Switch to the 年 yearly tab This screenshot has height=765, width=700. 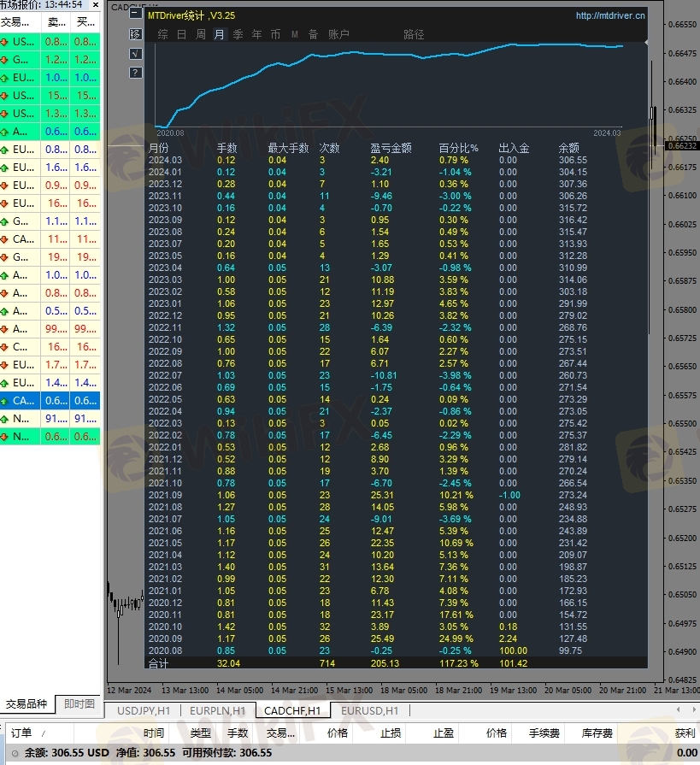click(x=257, y=34)
